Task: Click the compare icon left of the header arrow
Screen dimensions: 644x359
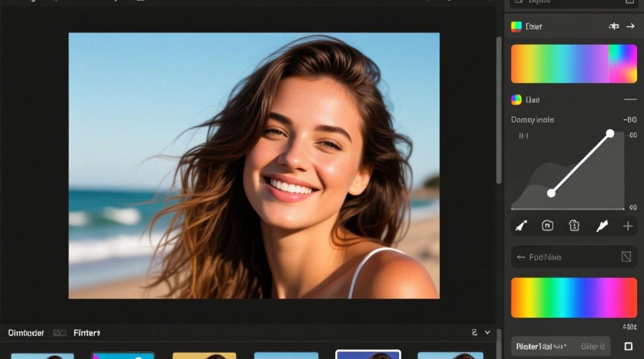Action: 614,26
